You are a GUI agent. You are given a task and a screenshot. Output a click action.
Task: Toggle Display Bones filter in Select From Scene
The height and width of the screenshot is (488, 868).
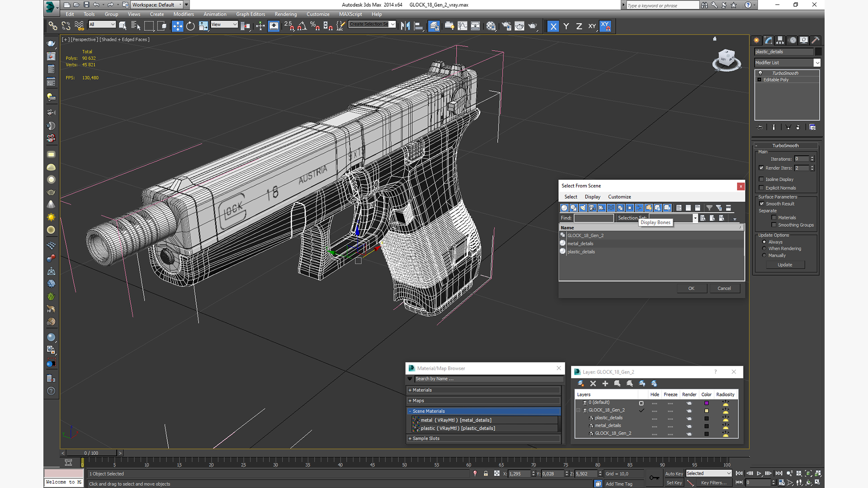pos(639,208)
